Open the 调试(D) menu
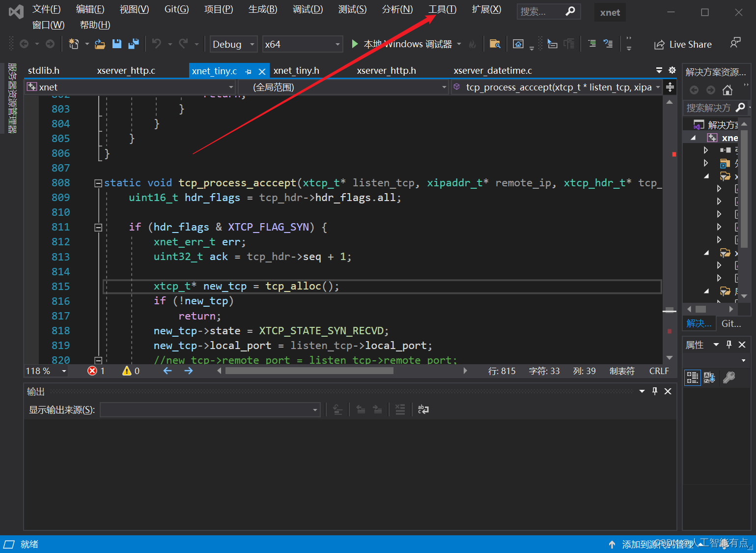756x553 pixels. click(x=308, y=9)
